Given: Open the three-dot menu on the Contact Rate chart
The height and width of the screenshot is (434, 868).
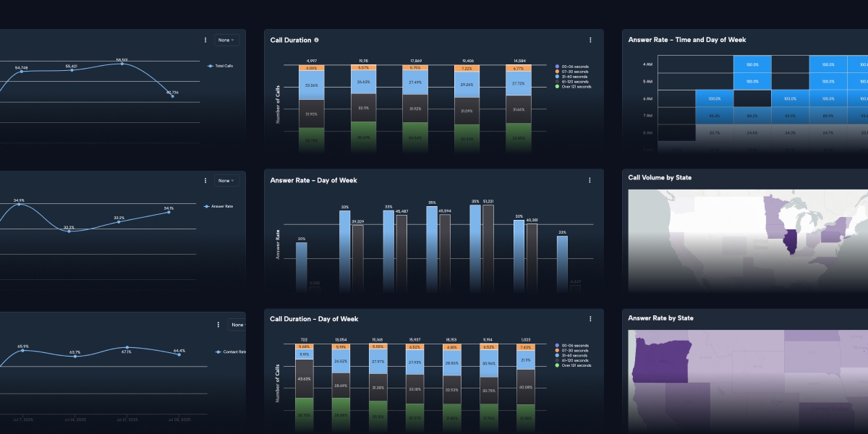Looking at the screenshot, I should point(218,325).
